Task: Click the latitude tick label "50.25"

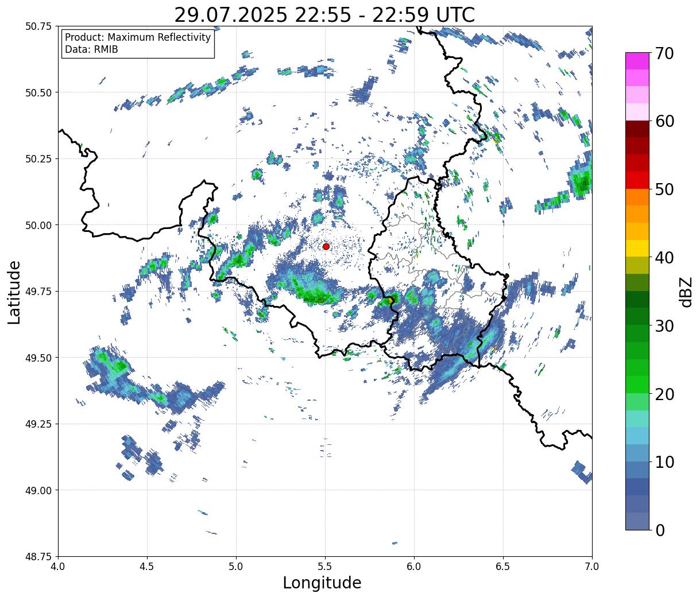Action: pos(38,159)
